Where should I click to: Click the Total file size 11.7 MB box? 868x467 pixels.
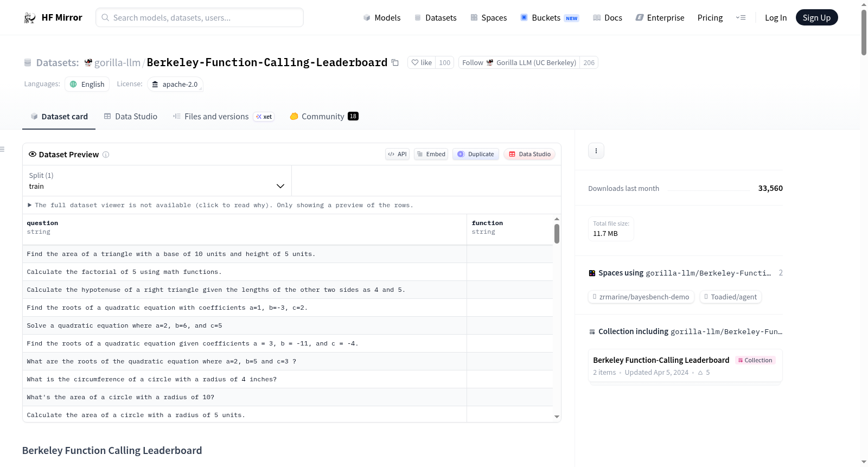[x=611, y=229]
